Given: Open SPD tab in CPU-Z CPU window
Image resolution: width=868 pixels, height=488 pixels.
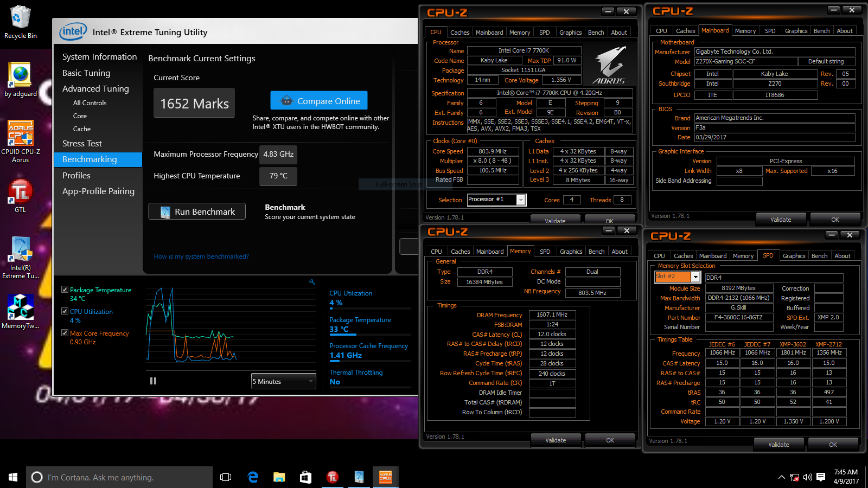Looking at the screenshot, I should point(544,33).
